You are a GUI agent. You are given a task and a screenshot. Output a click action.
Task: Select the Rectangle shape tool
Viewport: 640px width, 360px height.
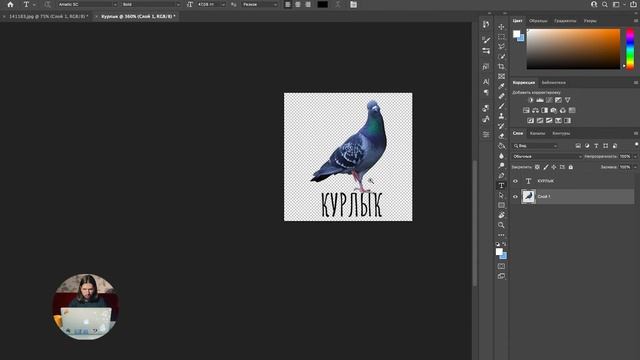501,205
